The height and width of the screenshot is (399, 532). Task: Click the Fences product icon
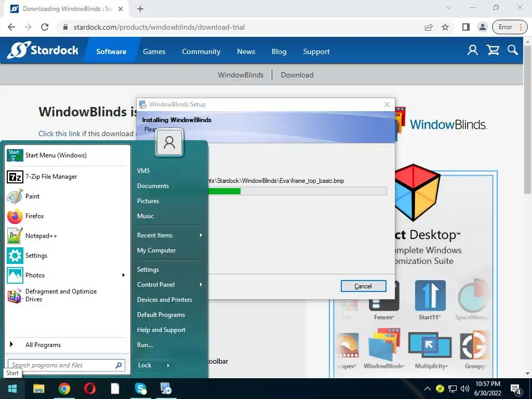pyautogui.click(x=384, y=295)
